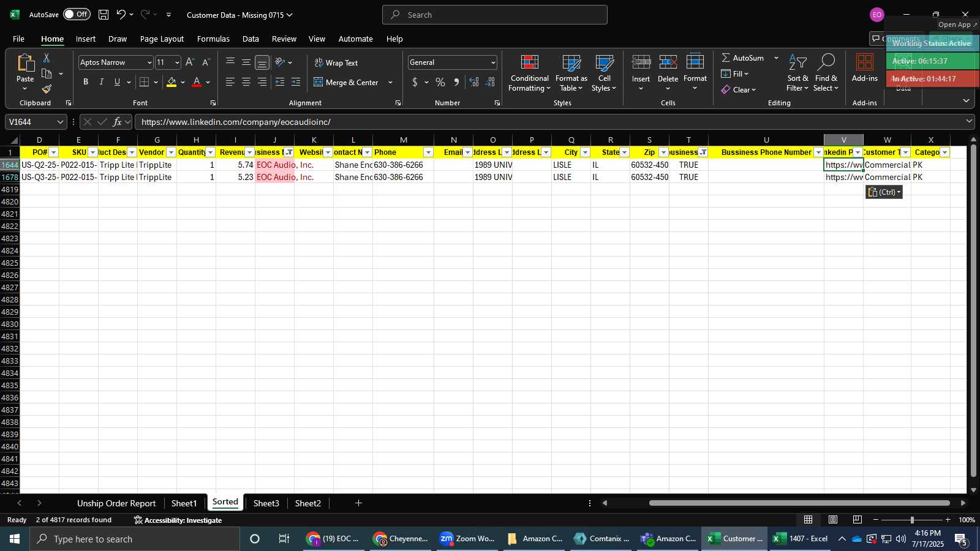The image size is (980, 551).
Task: Click the Merge & Center button
Action: [346, 82]
